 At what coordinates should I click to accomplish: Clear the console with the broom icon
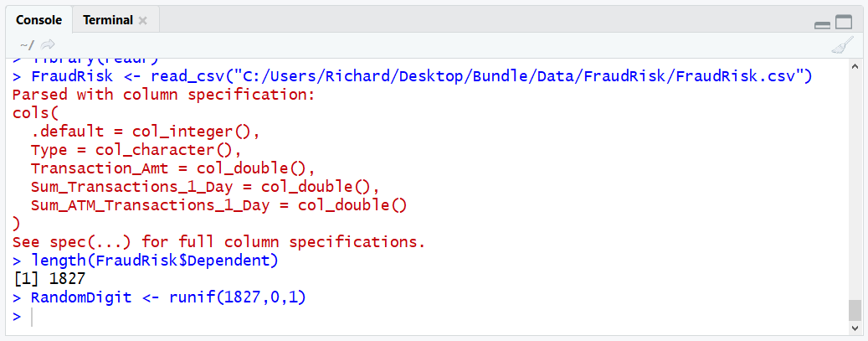click(x=842, y=45)
